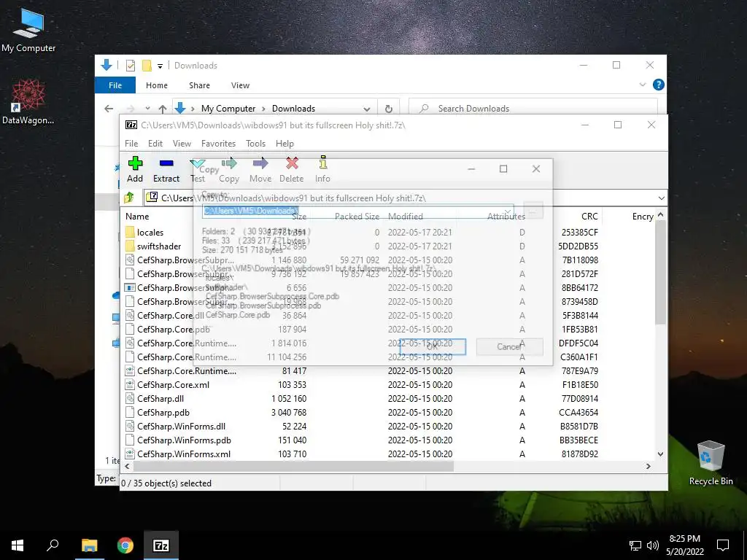
Task: Click the Move toolbar icon
Action: [x=260, y=169]
